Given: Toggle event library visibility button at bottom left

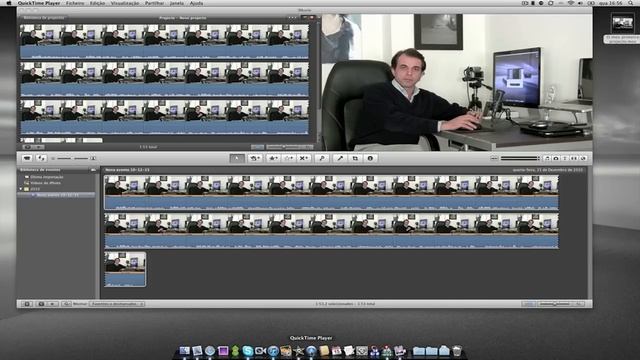Looking at the screenshot, I should [x=27, y=304].
